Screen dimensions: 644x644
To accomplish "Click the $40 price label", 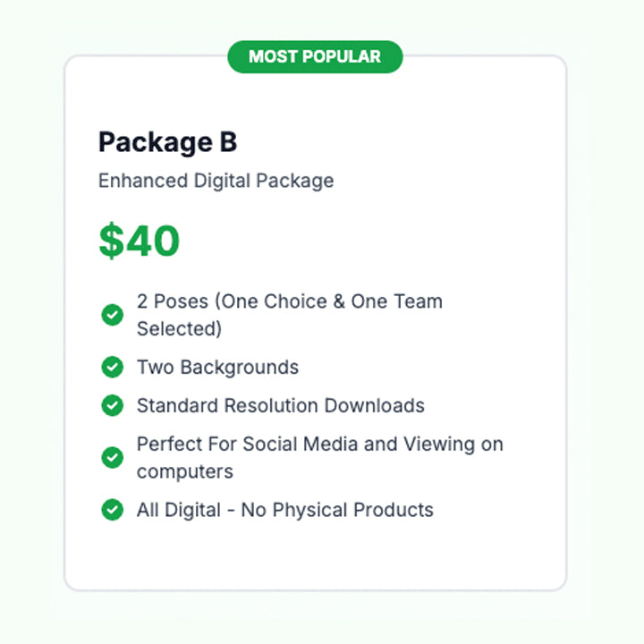I will click(140, 241).
